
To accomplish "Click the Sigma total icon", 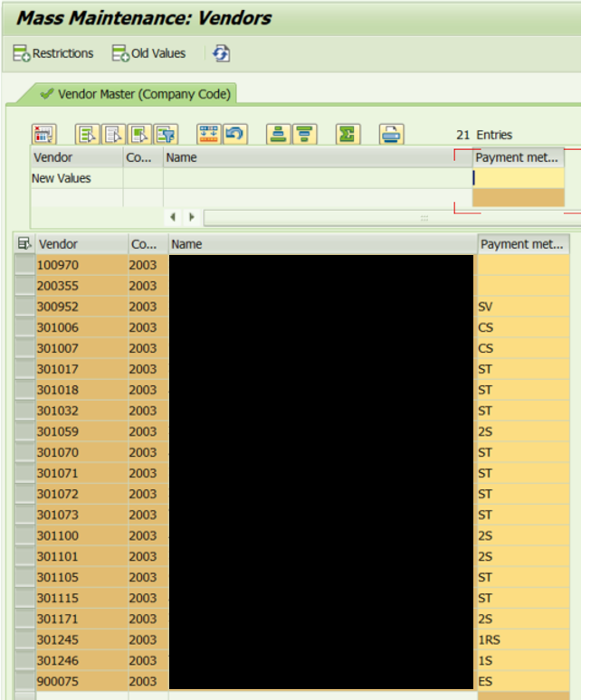I will click(x=348, y=135).
